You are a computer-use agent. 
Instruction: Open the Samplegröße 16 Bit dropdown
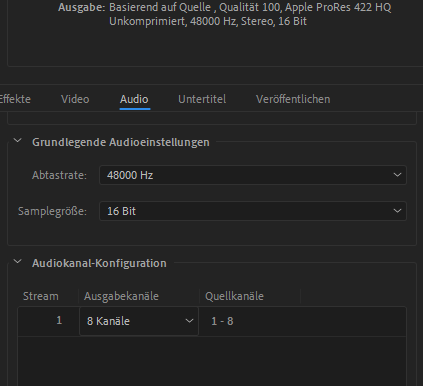coord(253,211)
